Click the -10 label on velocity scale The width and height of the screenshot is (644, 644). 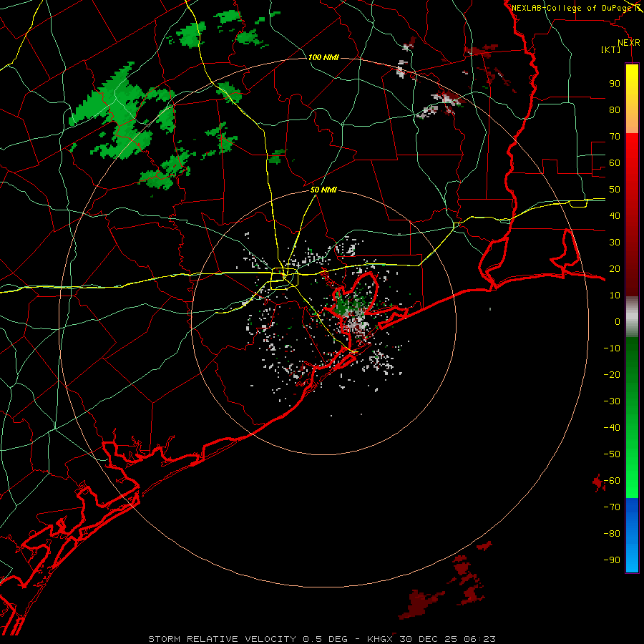click(x=612, y=348)
